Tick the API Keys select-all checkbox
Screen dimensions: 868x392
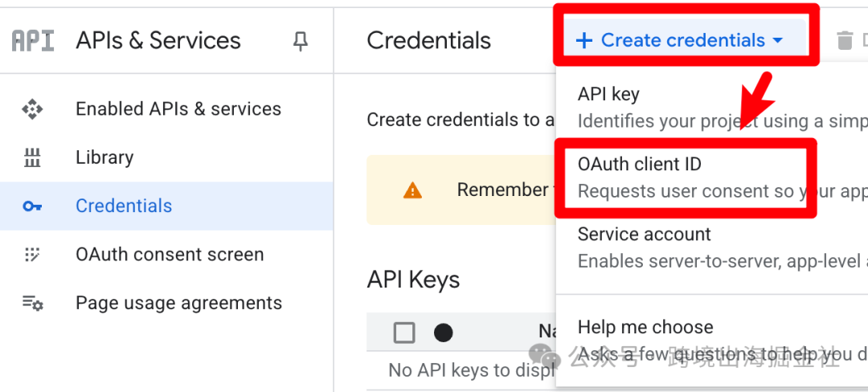(x=404, y=333)
